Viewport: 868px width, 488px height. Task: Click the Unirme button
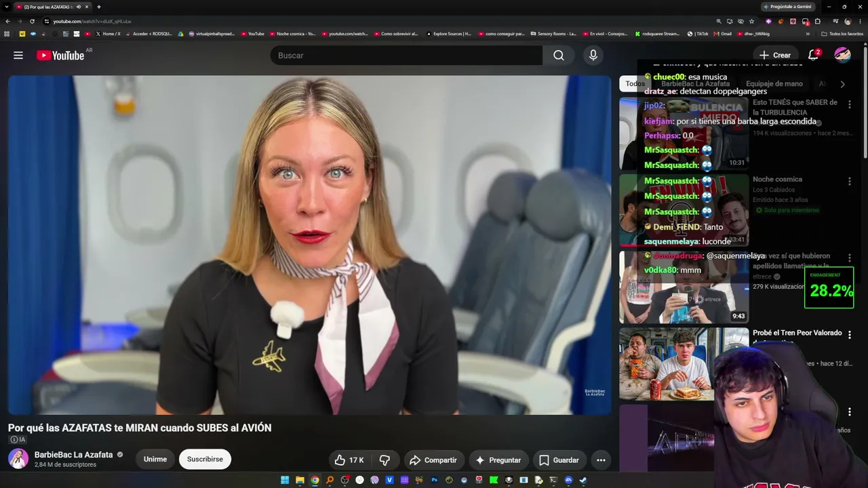tap(155, 460)
